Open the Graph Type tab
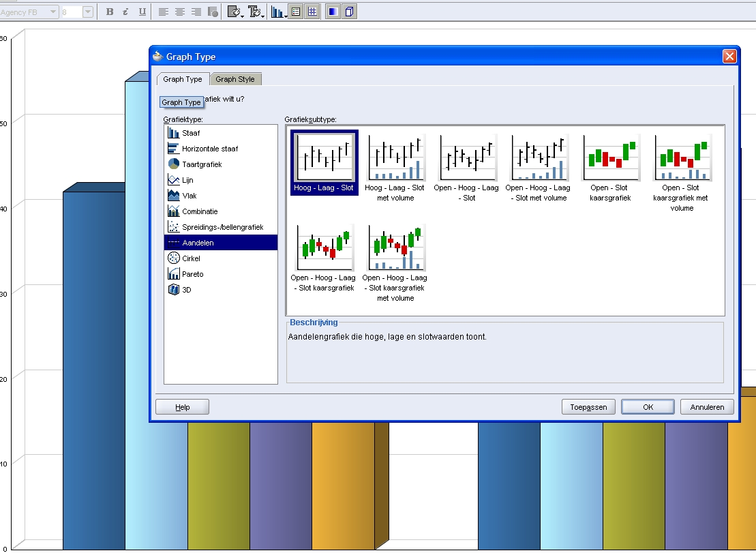 click(182, 79)
